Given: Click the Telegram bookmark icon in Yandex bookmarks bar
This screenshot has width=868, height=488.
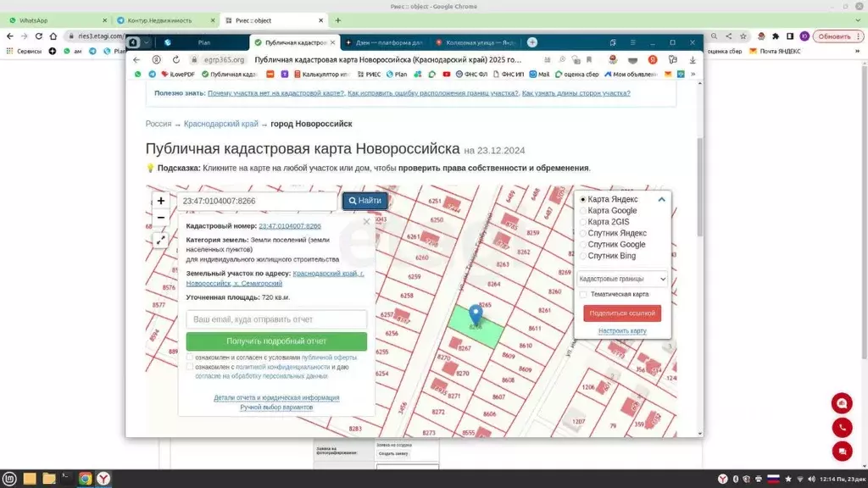Looking at the screenshot, I should point(152,75).
